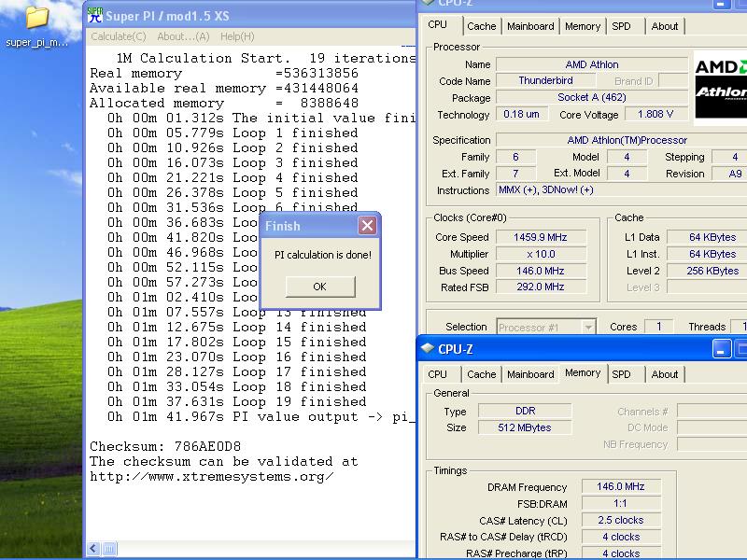Open Cache tab in lower CPU-Z
This screenshot has width=747, height=560.
point(482,374)
